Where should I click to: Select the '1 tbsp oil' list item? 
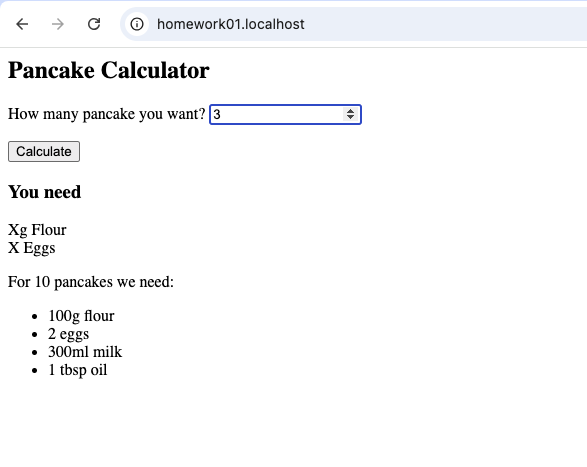[x=77, y=370]
